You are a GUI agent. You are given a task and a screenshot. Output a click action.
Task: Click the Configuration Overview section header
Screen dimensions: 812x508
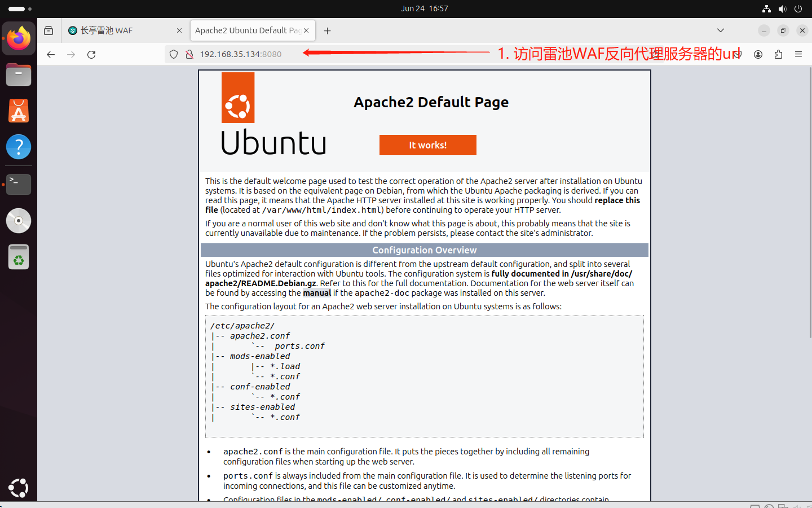[425, 250]
